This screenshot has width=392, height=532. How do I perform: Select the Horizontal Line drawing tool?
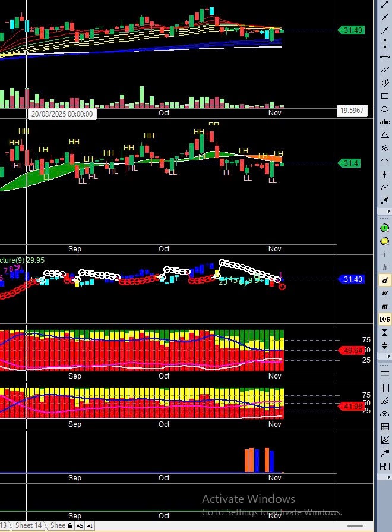click(x=384, y=56)
